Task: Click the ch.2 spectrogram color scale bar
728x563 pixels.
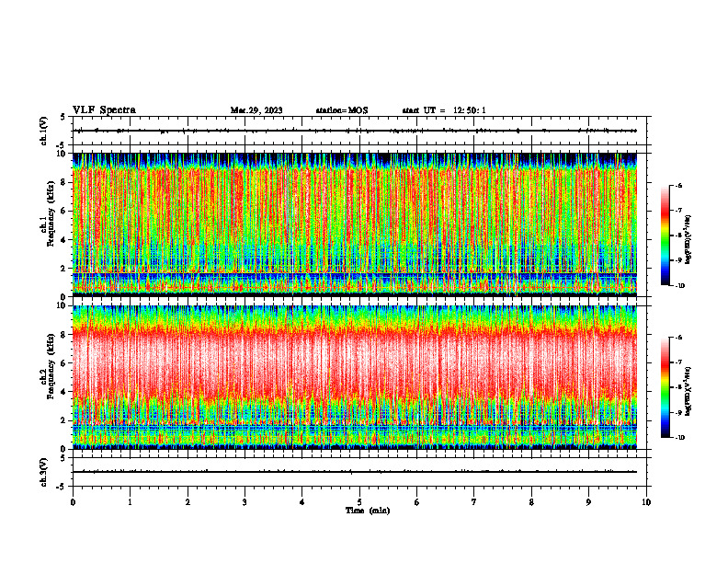Action: click(665, 387)
